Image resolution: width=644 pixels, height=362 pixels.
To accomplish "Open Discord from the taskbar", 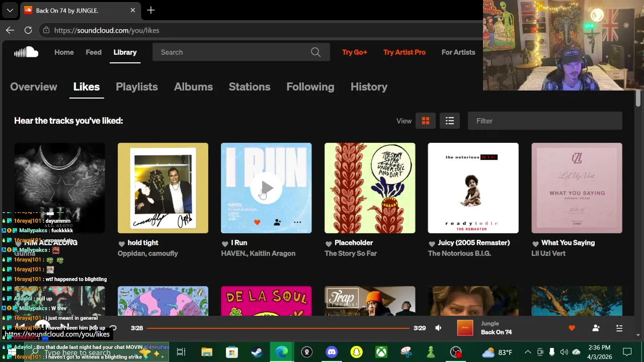I will pyautogui.click(x=332, y=352).
